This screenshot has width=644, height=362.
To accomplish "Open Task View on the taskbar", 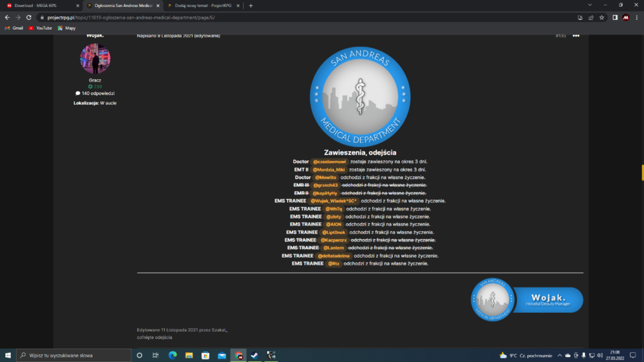I will point(156,355).
